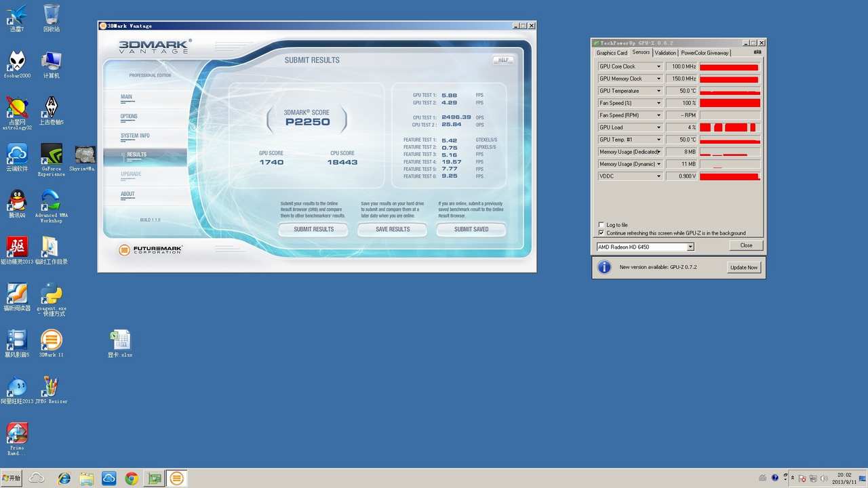Open the goagent.exe Python shortcut
Viewport: 868px width, 488px height.
(x=52, y=300)
